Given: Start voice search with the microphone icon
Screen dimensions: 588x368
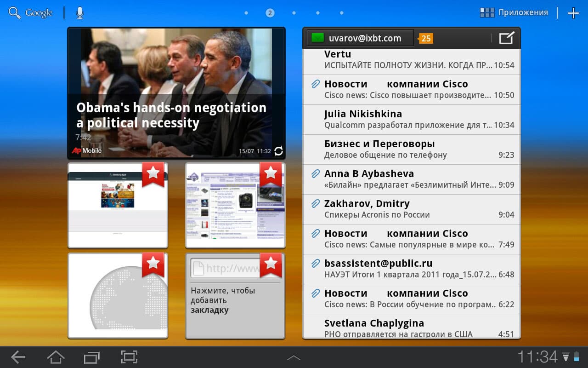Looking at the screenshot, I should pyautogui.click(x=80, y=13).
